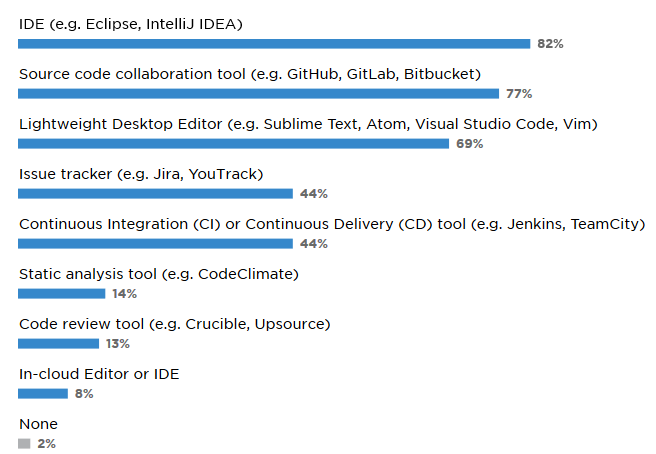Select the Continuous Integration or Delivery tool label
The height and width of the screenshot is (454, 656).
[332, 223]
